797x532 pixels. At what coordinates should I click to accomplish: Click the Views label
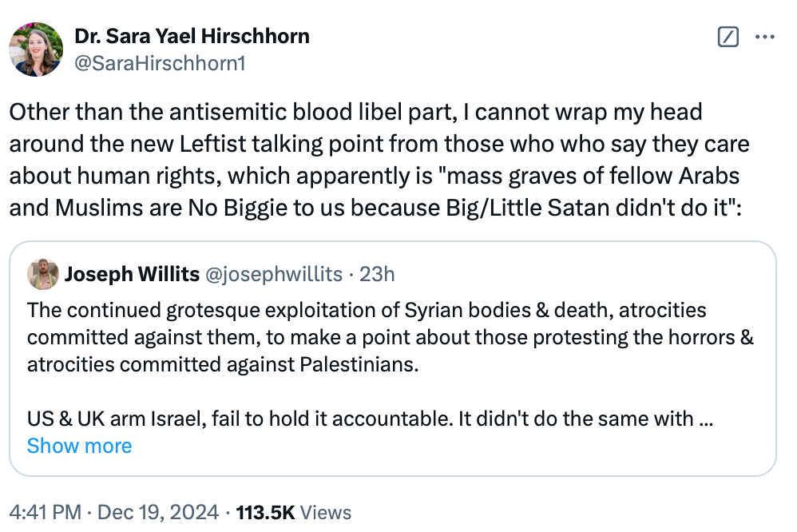click(326, 512)
